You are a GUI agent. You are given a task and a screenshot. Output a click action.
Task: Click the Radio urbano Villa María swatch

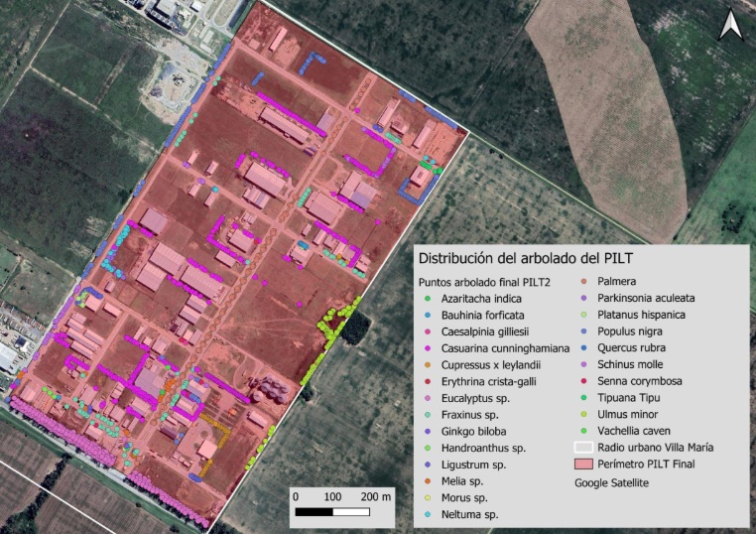click(x=589, y=448)
